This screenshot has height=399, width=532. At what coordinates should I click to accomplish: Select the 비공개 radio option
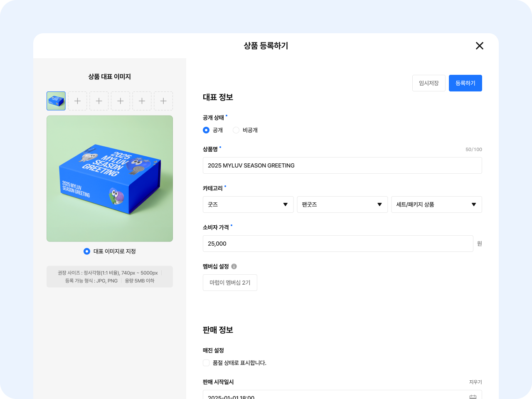click(x=236, y=130)
